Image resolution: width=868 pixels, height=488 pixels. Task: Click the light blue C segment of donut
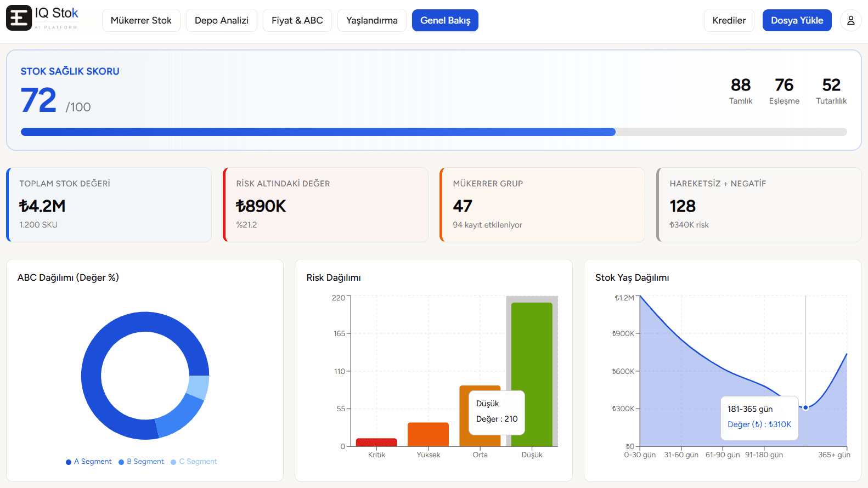pyautogui.click(x=198, y=386)
